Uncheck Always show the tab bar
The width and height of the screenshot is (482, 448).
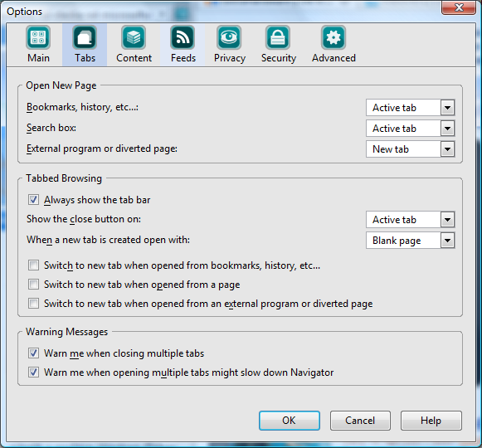click(x=33, y=200)
